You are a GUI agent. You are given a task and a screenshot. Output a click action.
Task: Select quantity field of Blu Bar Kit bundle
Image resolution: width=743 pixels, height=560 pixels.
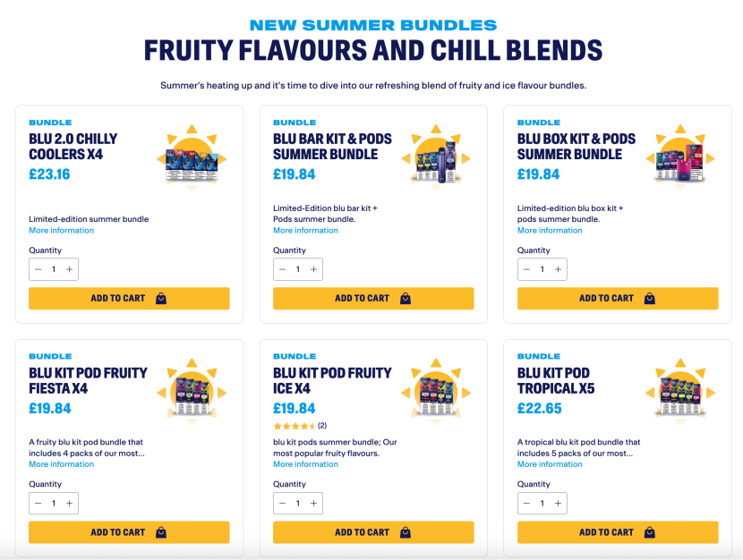pyautogui.click(x=298, y=269)
